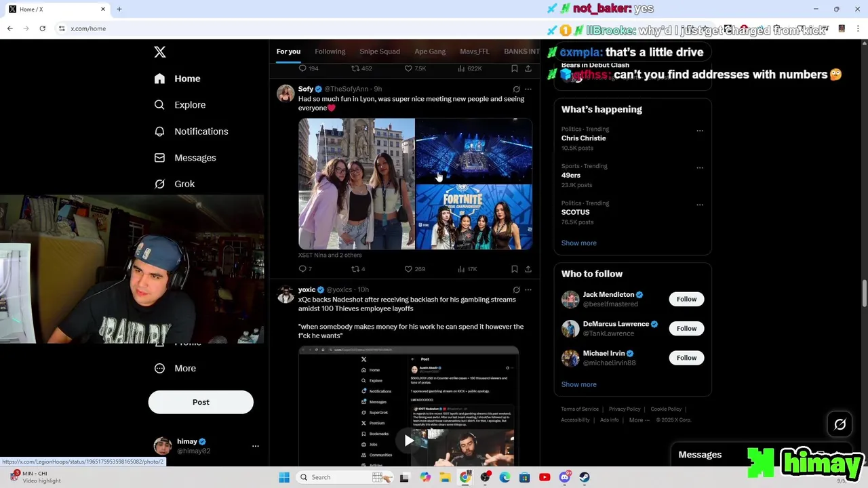Open more options for 49ers trend
Image resolution: width=868 pixels, height=488 pixels.
coord(700,168)
